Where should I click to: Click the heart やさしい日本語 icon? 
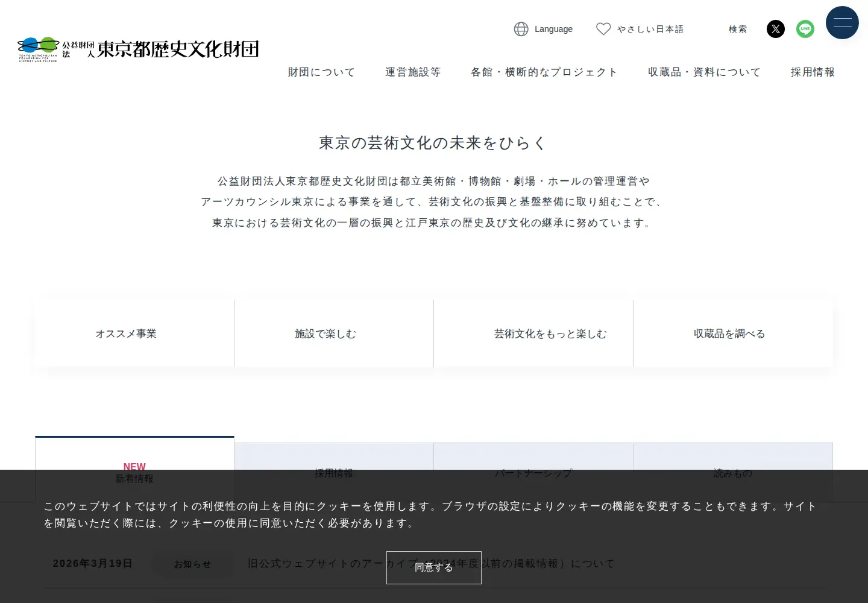[x=603, y=29]
